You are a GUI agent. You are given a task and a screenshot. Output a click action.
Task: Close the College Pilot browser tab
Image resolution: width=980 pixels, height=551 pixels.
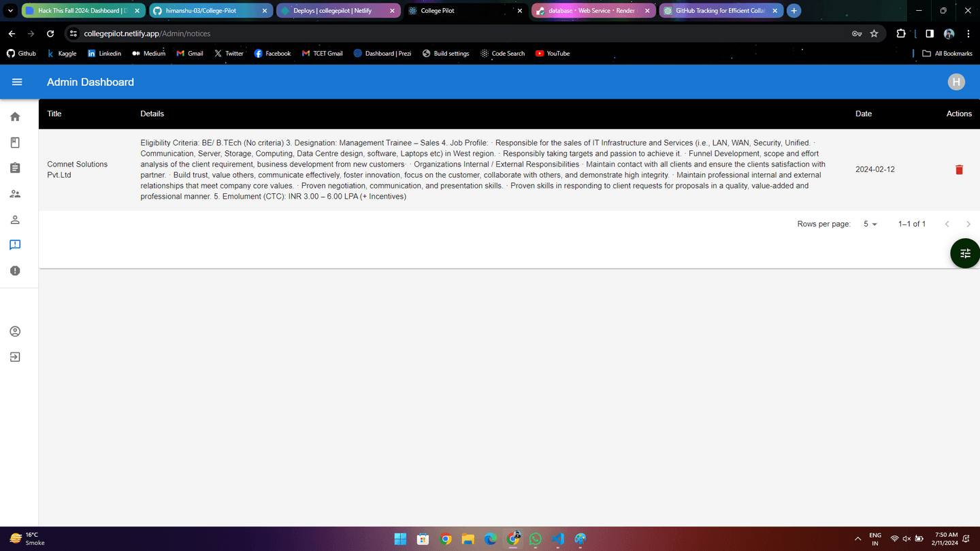pyautogui.click(x=520, y=11)
